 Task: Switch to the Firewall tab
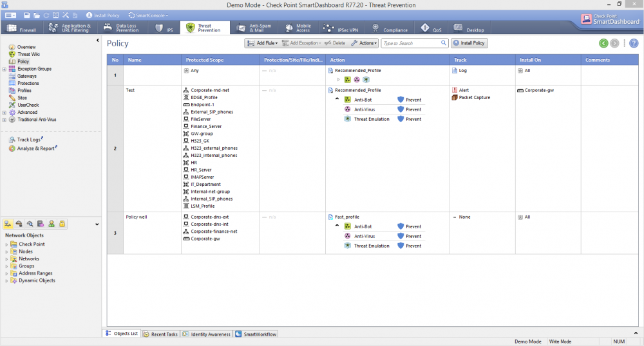pos(22,28)
